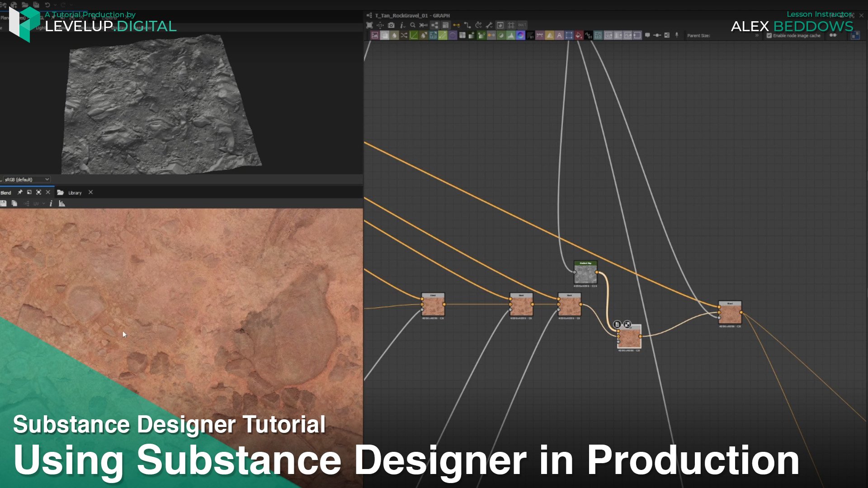Toggle Enable node image cache checkbox

point(769,36)
